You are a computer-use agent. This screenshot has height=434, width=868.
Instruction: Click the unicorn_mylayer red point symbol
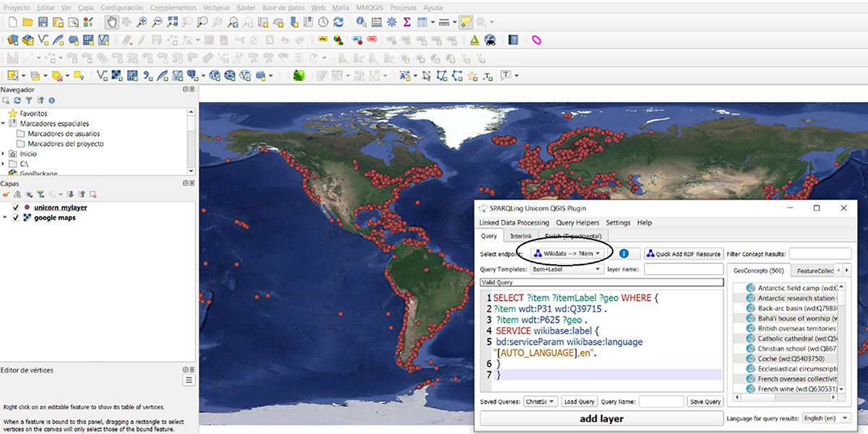(27, 208)
